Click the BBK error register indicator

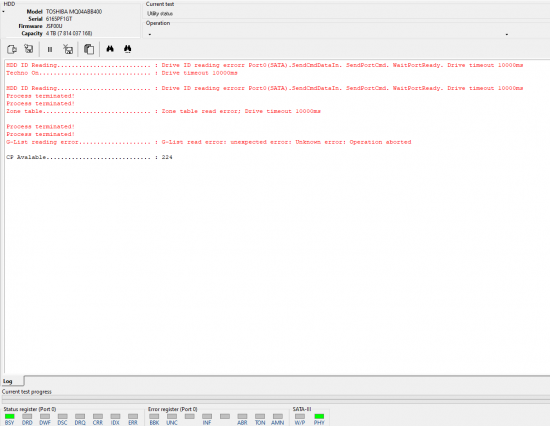[154, 417]
